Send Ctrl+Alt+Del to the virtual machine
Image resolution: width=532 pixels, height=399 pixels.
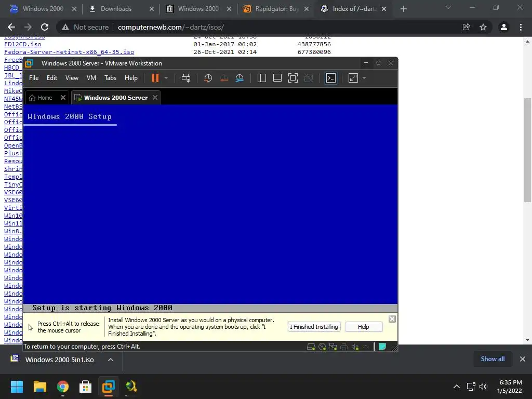(186, 78)
